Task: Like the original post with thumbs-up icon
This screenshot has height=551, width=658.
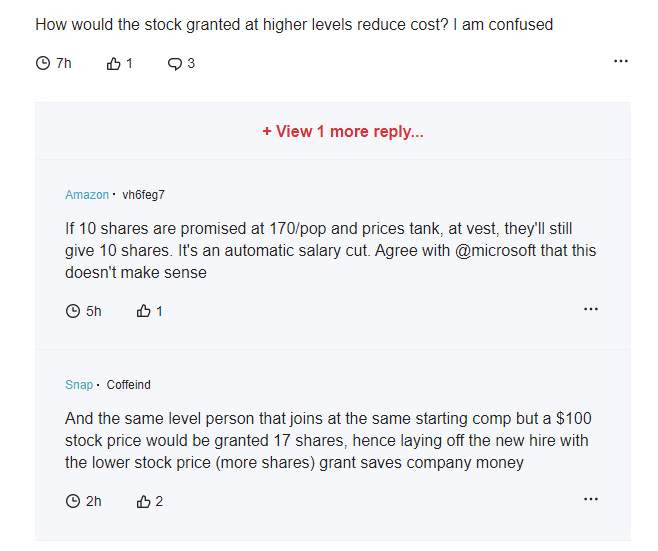Action: 113,63
